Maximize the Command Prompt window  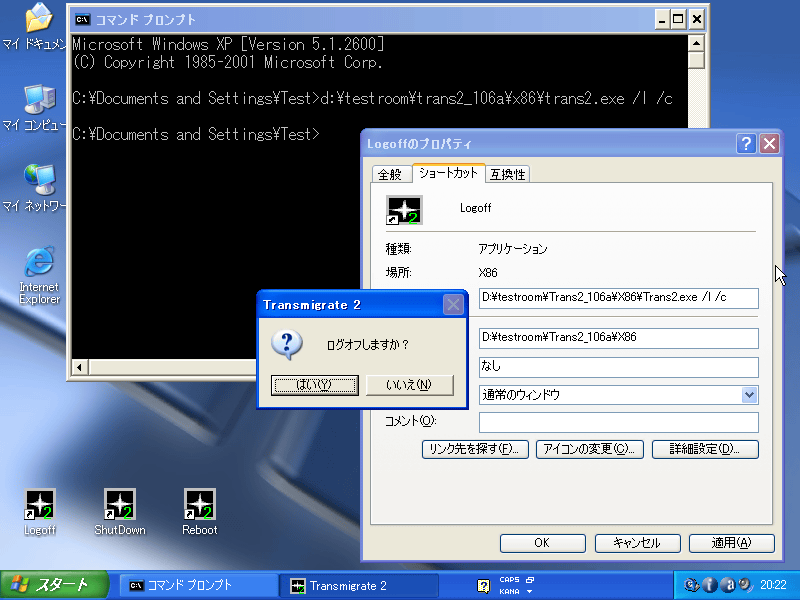pyautogui.click(x=678, y=20)
